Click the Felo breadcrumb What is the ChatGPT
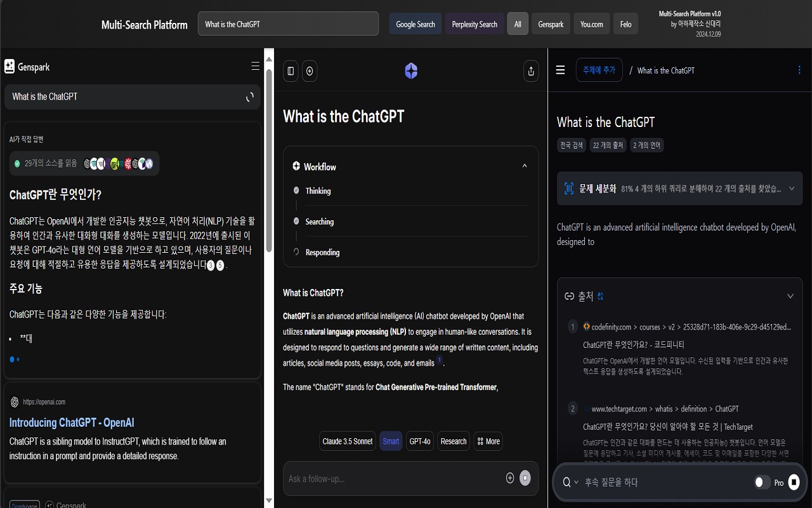812x508 pixels. [x=666, y=70]
